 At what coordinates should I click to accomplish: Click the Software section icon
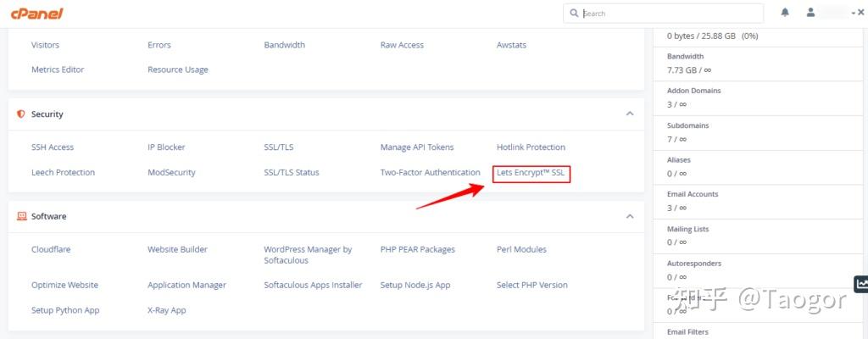click(x=21, y=217)
